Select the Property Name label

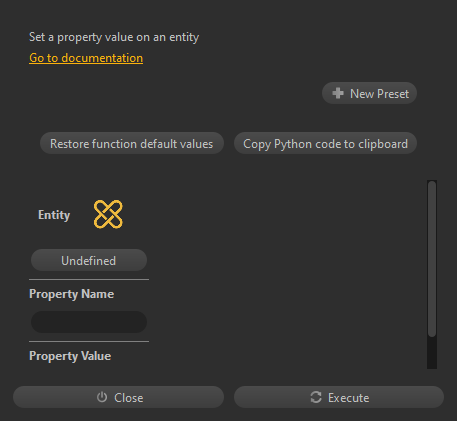[72, 294]
